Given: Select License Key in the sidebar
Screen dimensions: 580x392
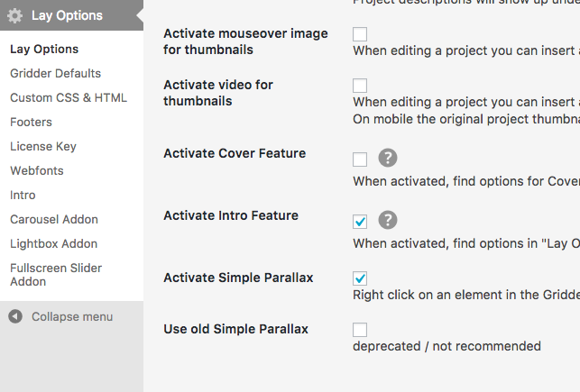Looking at the screenshot, I should 42,146.
